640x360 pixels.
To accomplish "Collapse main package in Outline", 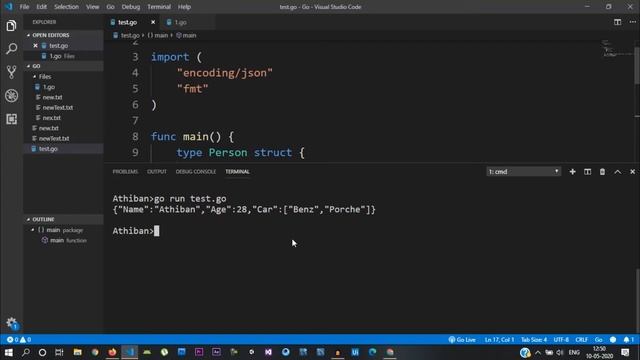I will click(33, 230).
